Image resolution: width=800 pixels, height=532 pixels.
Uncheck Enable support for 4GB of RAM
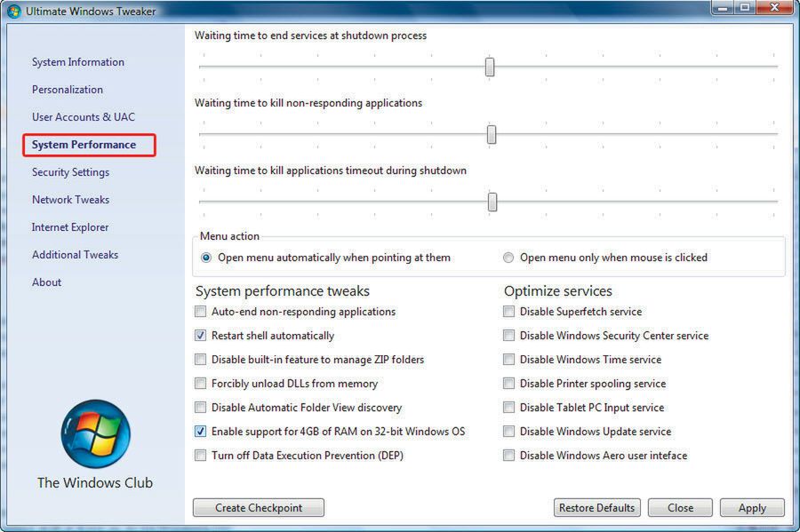pos(201,431)
